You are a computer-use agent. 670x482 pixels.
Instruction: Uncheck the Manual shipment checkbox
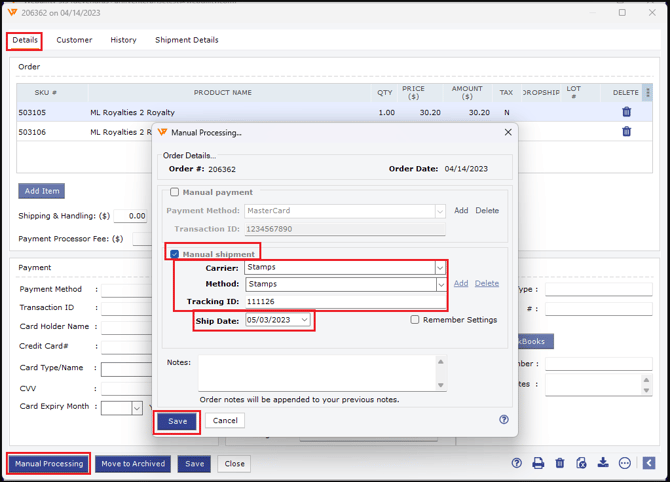pyautogui.click(x=175, y=254)
